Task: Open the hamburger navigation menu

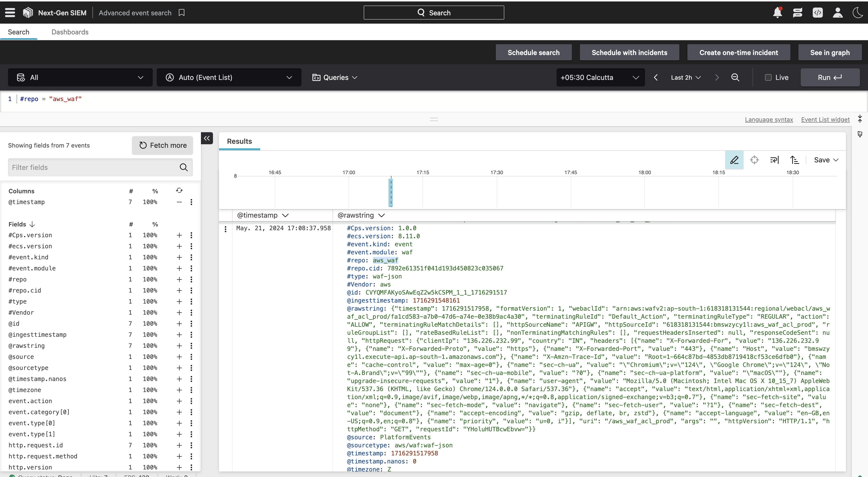Action: (10, 13)
